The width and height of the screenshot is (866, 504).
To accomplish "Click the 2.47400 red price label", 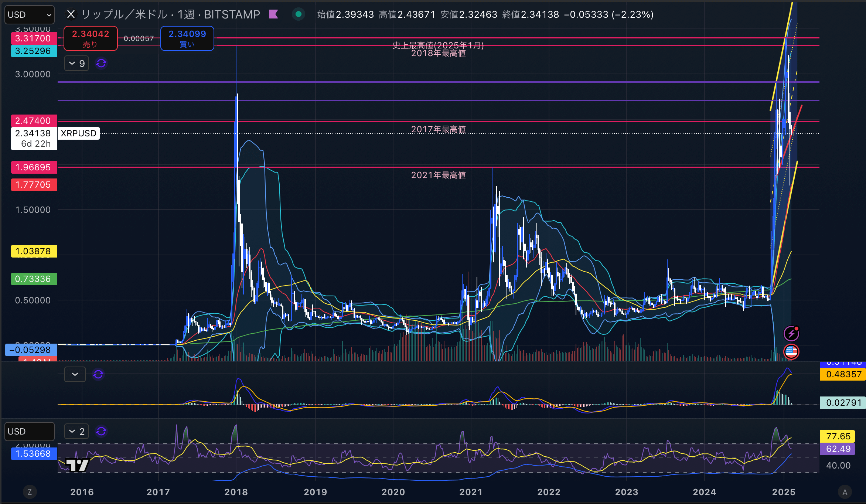I will point(34,121).
